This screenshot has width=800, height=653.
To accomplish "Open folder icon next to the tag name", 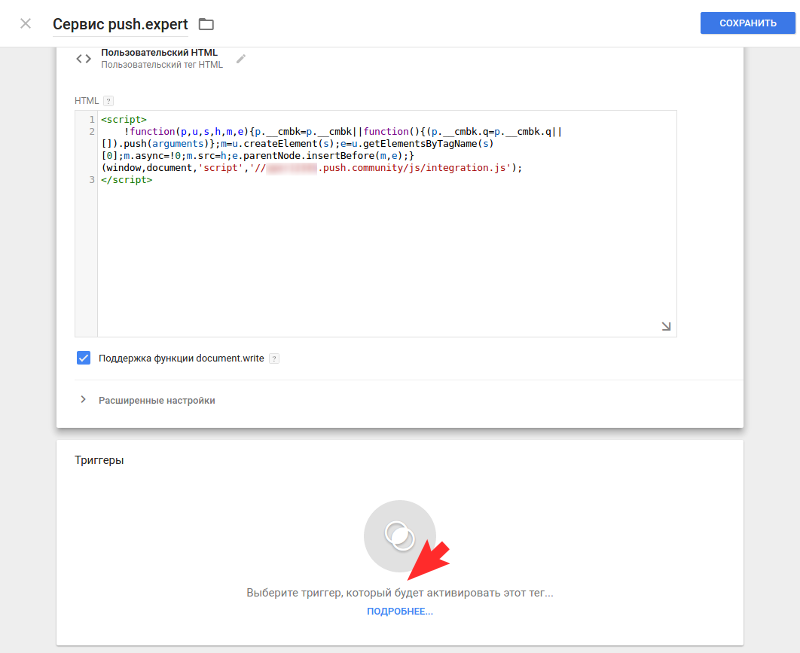I will [206, 24].
